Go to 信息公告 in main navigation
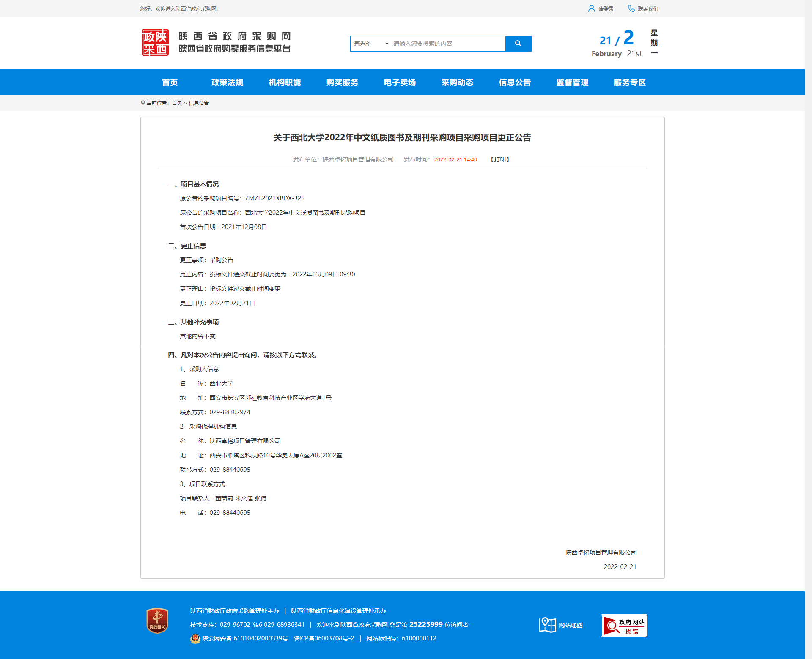The image size is (812, 659). click(x=515, y=82)
